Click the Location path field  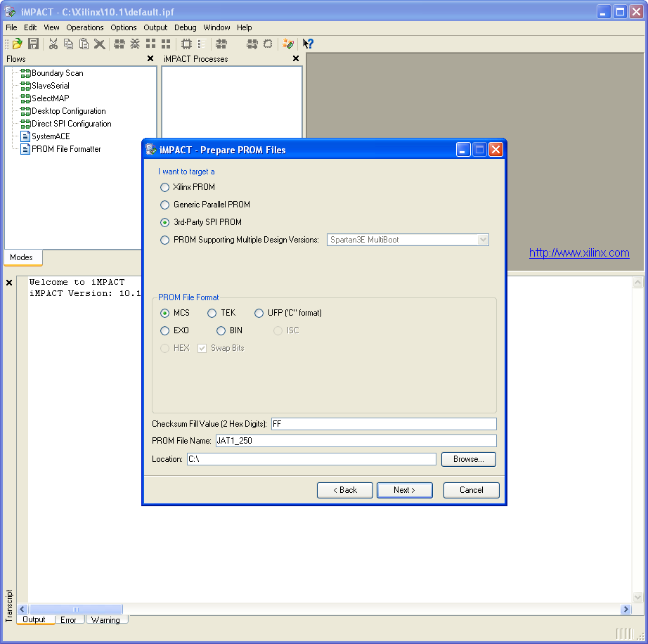pos(311,459)
